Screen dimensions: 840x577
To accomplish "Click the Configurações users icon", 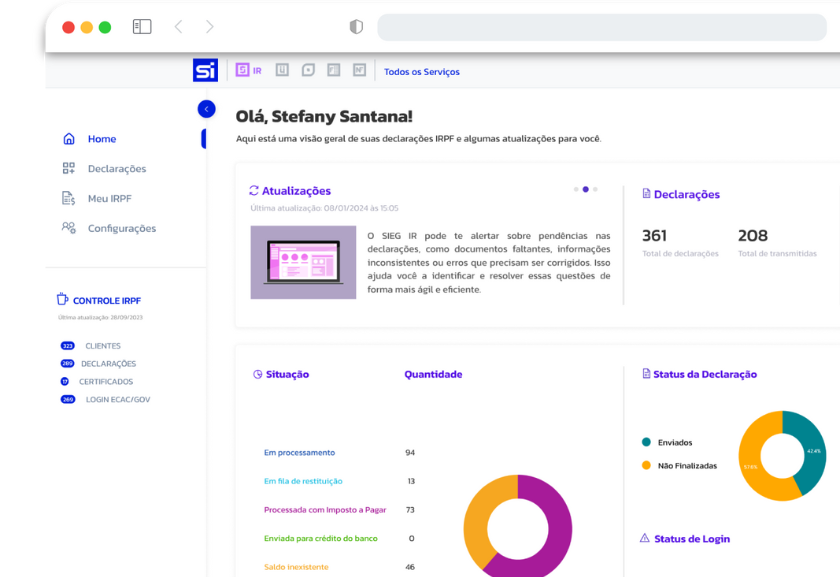I will (69, 228).
